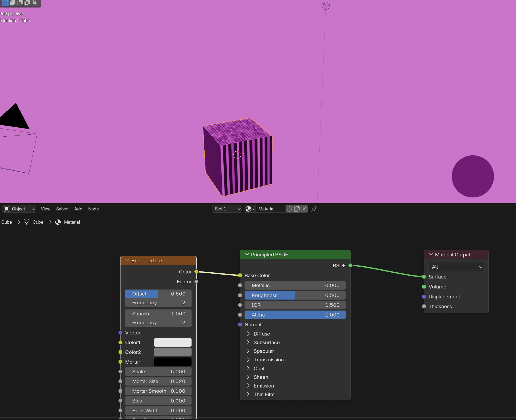Select the blue Set selection mode icon
516x420 pixels.
[x=5, y=3]
